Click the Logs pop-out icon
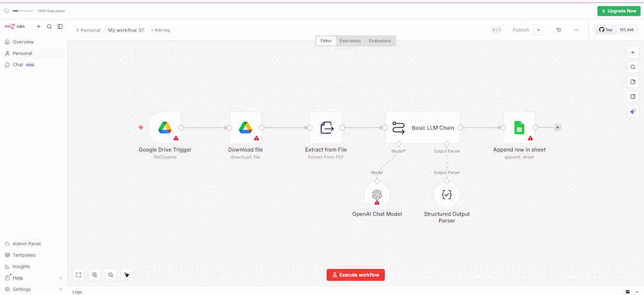Image resolution: width=644 pixels, height=295 pixels. [x=627, y=291]
